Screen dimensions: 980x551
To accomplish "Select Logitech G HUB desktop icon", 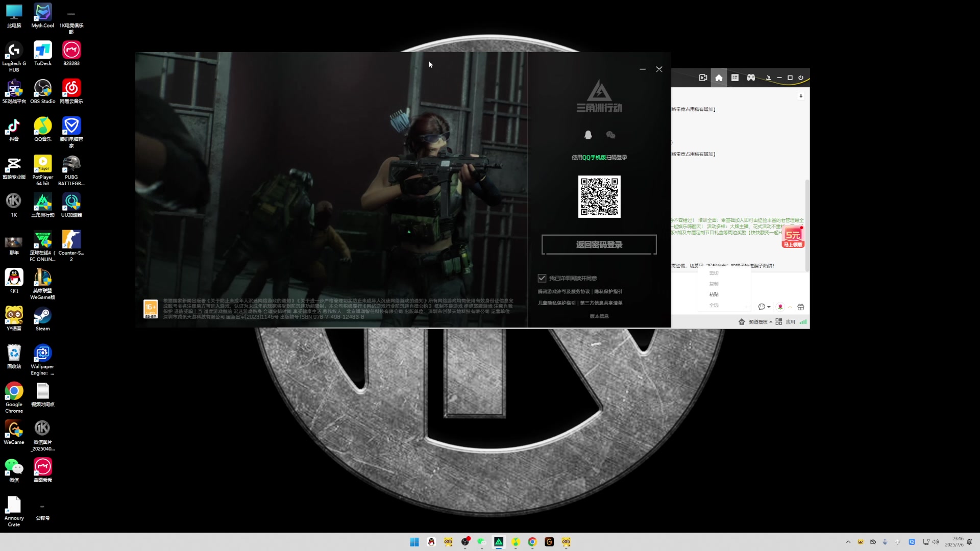I will pos(14,56).
